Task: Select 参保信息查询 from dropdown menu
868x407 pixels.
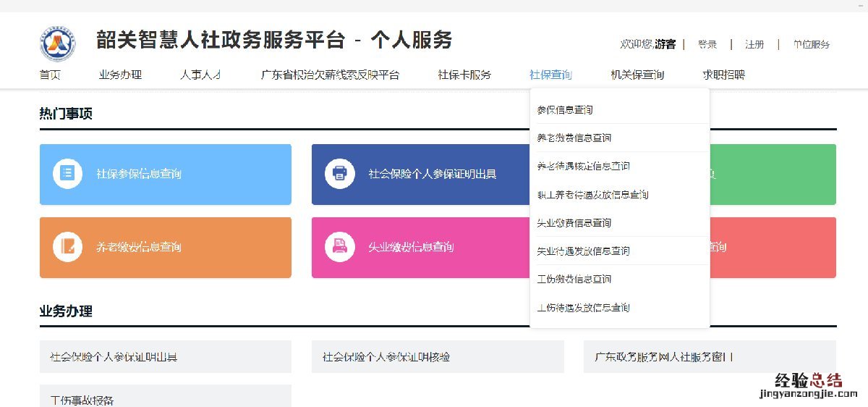Action: click(565, 110)
